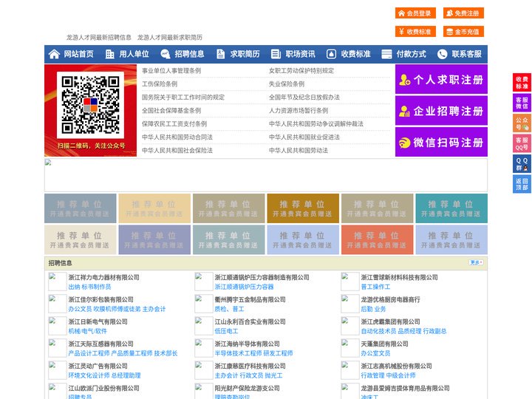532x399 pixels.
Task: Open 全国年节及纪念日放假办法 link
Action: 304,97
